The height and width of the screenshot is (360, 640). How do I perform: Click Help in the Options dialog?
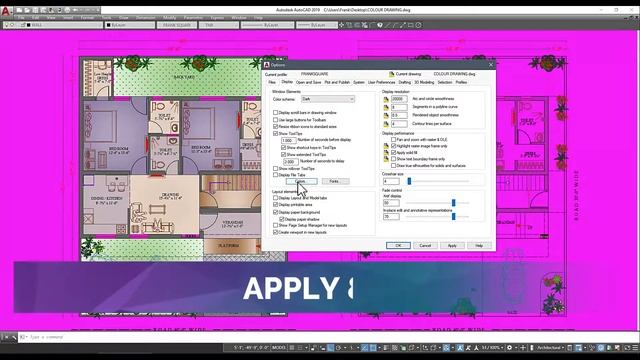[479, 246]
